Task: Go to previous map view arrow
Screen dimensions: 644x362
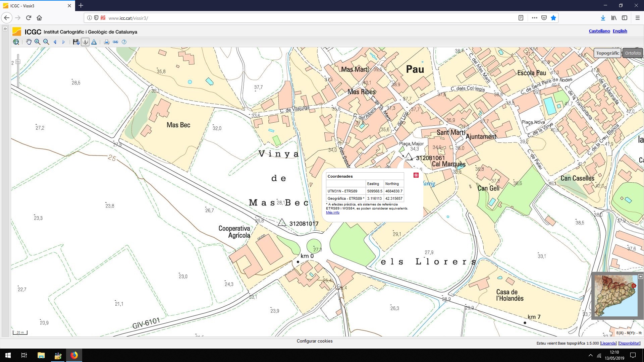Action: point(55,42)
